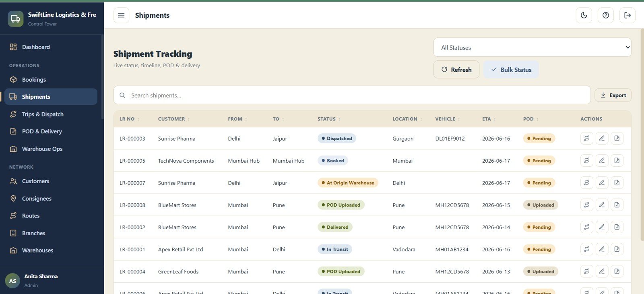This screenshot has width=644, height=294.
Task: Navigate to POD & Delivery
Action: [51, 131]
